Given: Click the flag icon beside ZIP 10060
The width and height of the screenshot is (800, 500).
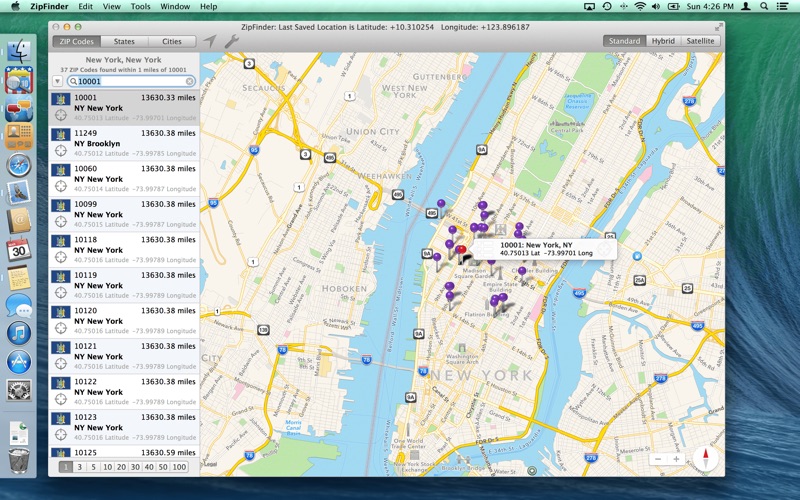Looking at the screenshot, I should [x=60, y=170].
